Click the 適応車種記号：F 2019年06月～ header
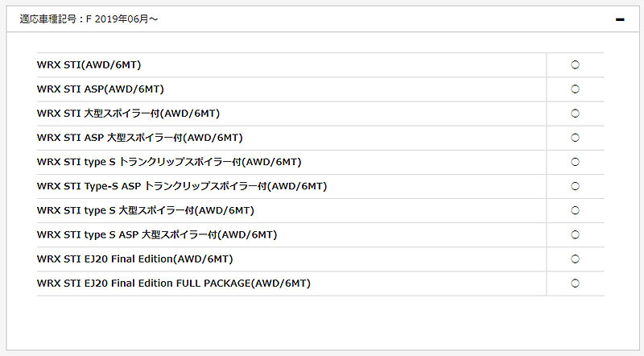 click(x=89, y=19)
